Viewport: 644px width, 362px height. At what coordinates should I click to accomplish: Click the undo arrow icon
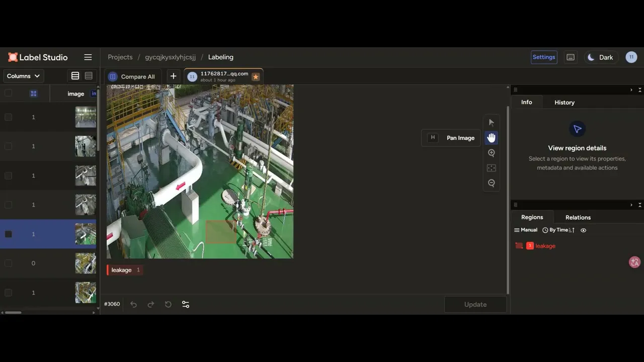tap(133, 304)
